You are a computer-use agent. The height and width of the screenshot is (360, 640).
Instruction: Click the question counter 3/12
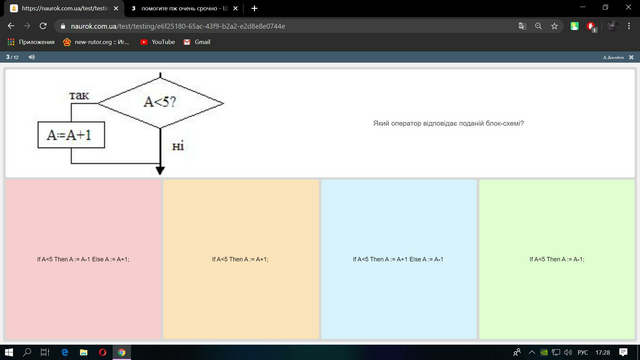point(12,57)
